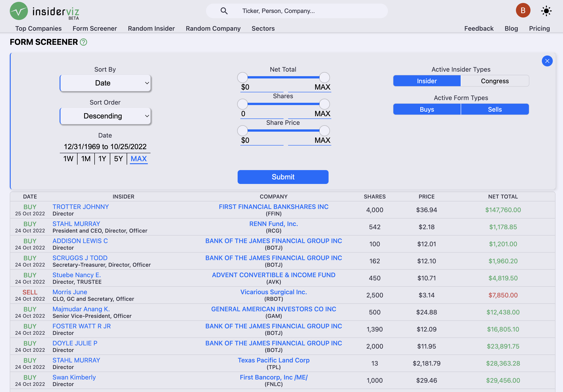Click the Submit button

point(283,177)
